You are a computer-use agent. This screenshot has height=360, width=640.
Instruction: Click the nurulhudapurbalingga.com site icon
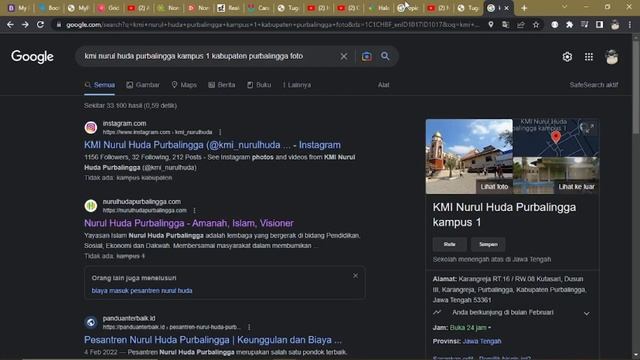pos(91,206)
